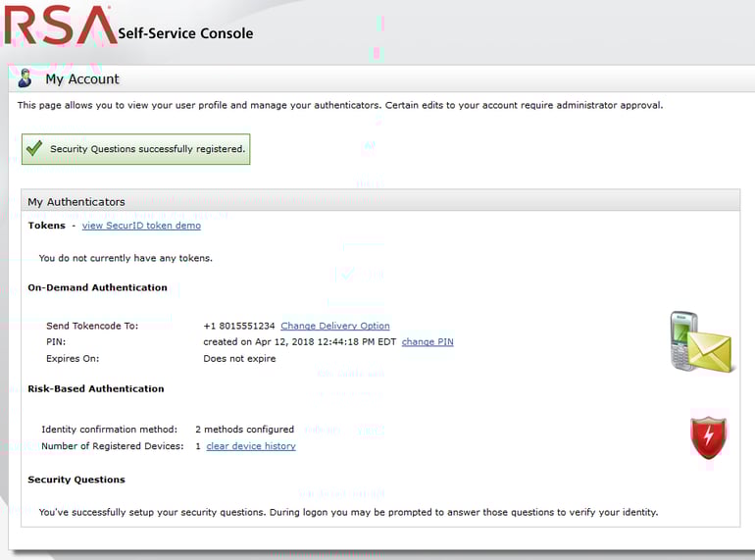Click the green success checkmark icon
755x560 pixels.
tap(35, 149)
